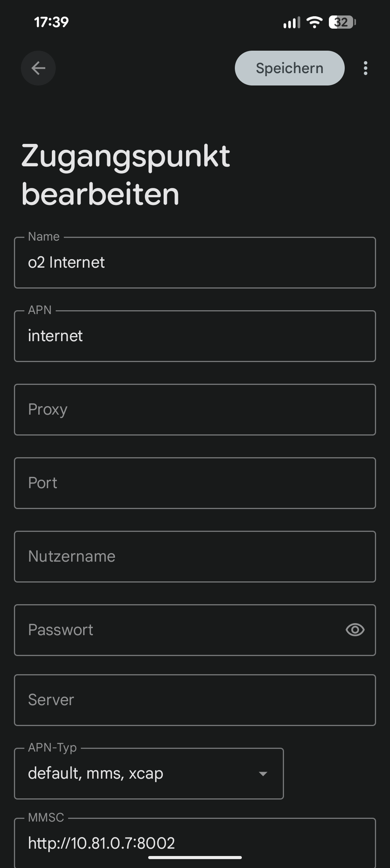Tap the Wi-Fi status bar icon

pos(315,22)
